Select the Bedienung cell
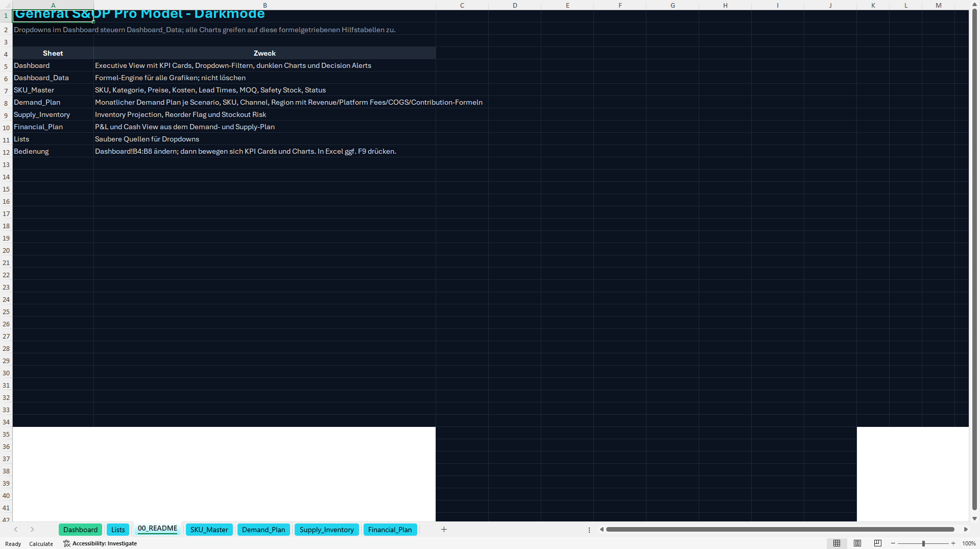 tap(53, 151)
